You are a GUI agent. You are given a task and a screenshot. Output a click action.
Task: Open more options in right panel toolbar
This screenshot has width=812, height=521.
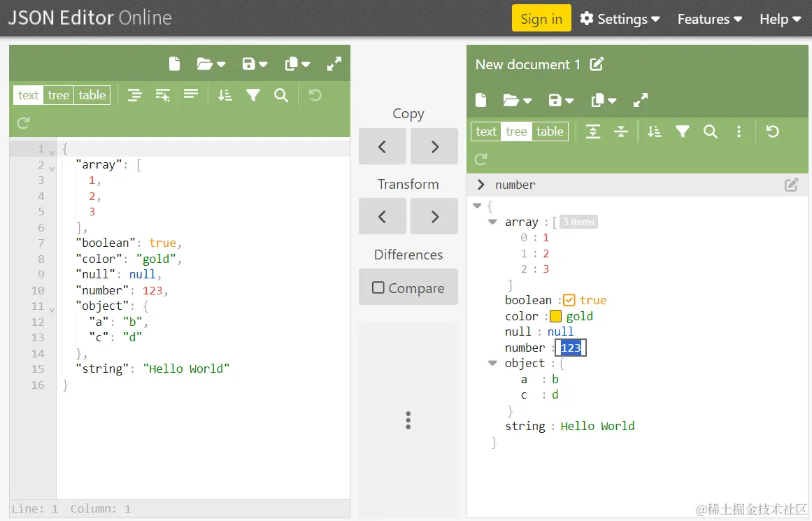(739, 131)
